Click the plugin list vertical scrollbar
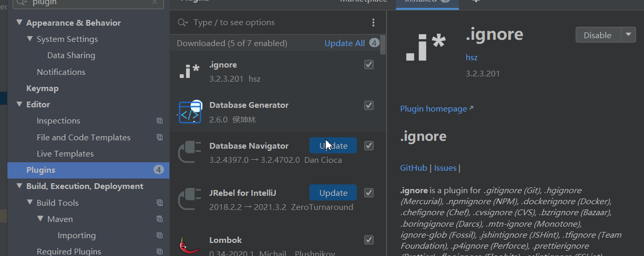This screenshot has height=256, width=644. click(383, 44)
